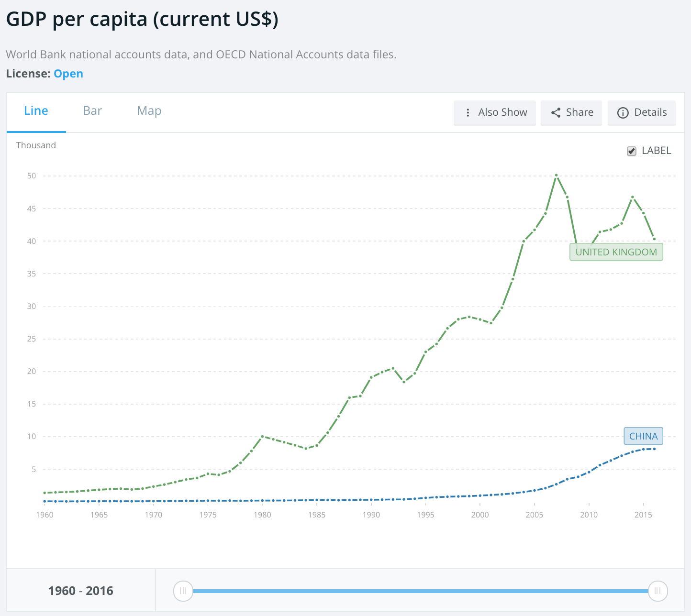Click the CHINA series label
The image size is (691, 616).
point(643,436)
